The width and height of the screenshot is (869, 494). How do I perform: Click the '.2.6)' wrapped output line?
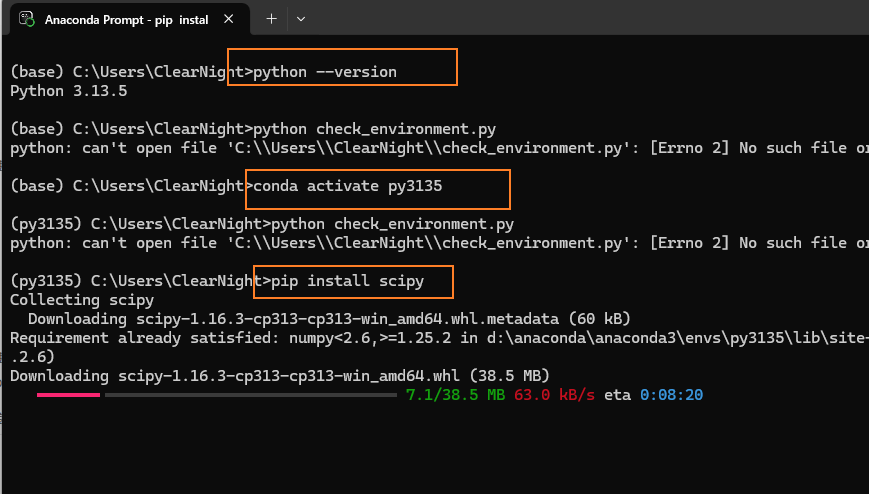(x=33, y=357)
